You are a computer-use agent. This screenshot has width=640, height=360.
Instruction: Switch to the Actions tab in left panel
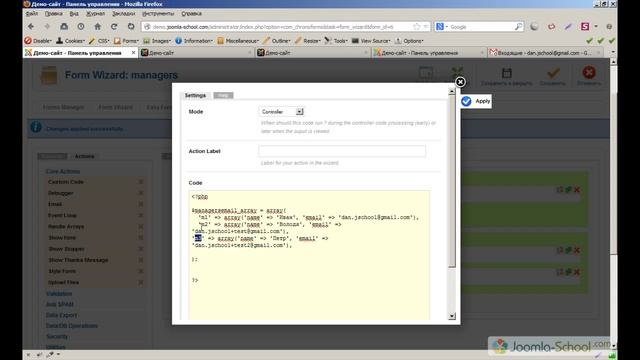tap(84, 156)
